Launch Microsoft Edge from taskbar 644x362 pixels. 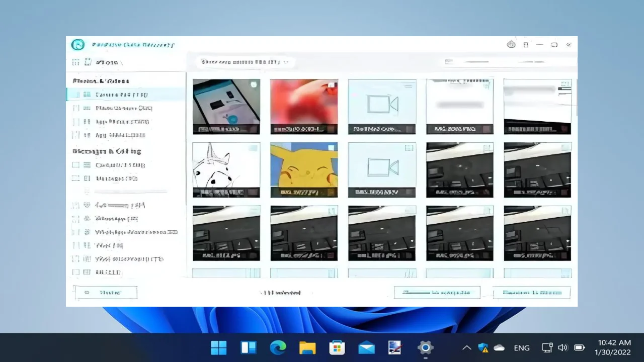coord(278,347)
